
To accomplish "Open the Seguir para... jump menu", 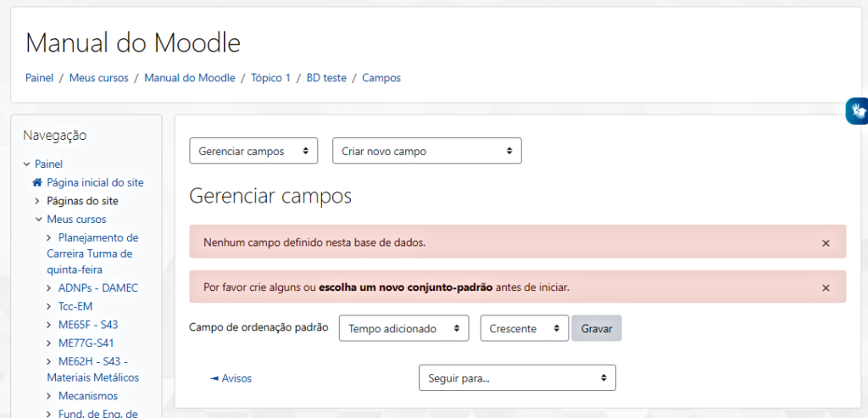I will click(518, 377).
